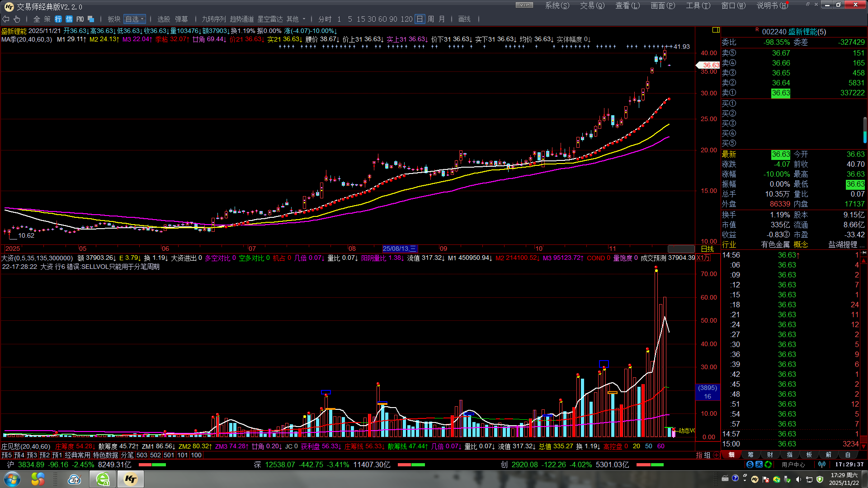Click the blue 行 quotes icon
Screen dimensions: 868x488
click(58, 19)
